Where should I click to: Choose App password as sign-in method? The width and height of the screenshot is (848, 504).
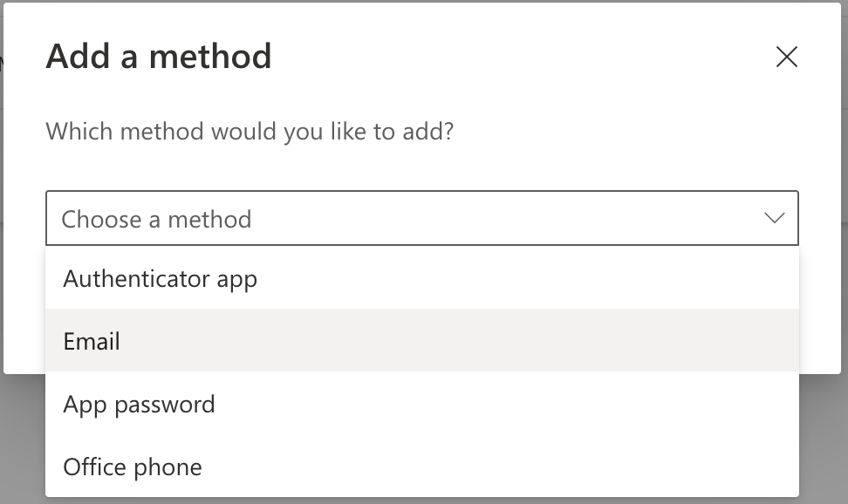click(x=139, y=404)
